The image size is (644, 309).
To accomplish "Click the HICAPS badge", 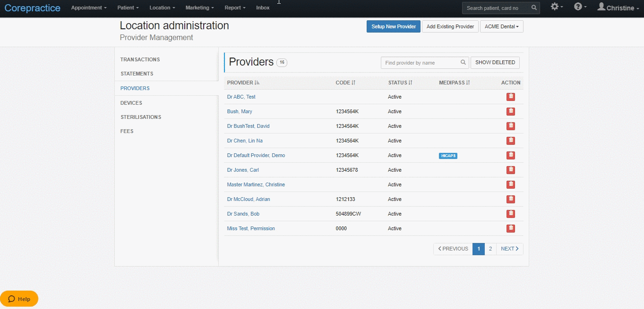I will click(448, 156).
